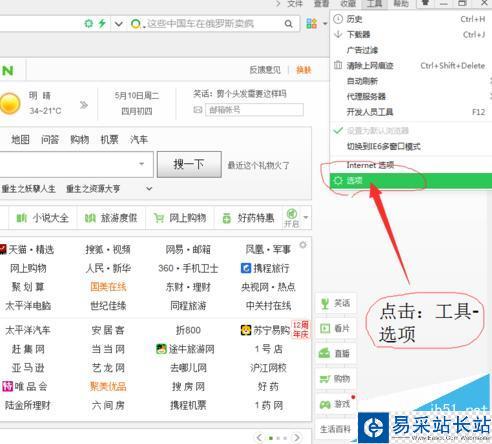This screenshot has width=492, height=444.
Task: Click the orange 换肤 link
Action: [304, 70]
